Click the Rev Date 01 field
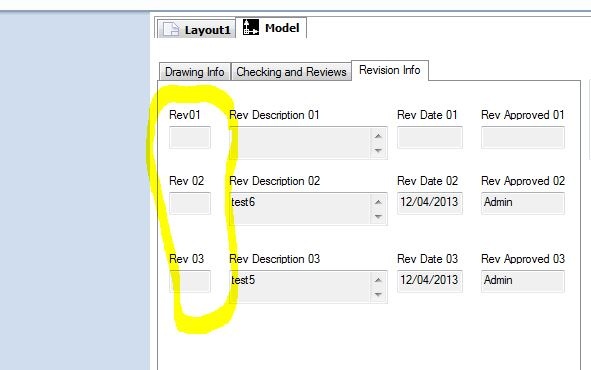Viewport: 591px width, 370px height. click(430, 138)
